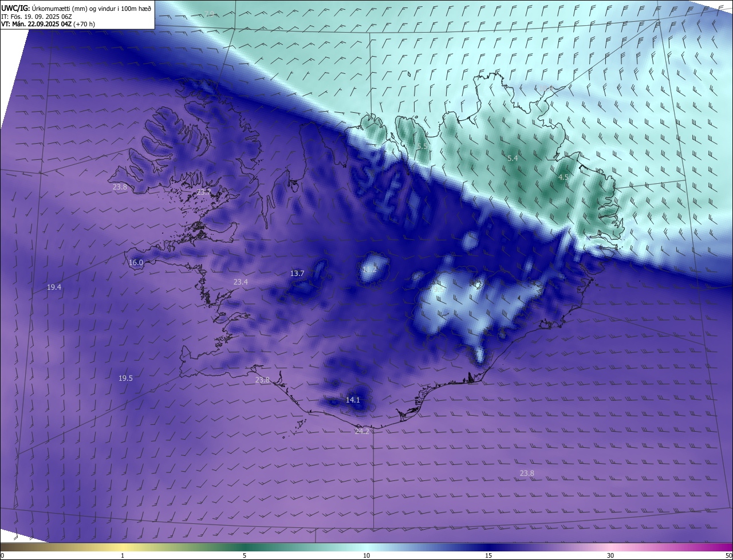Click the 23.8 label beside the 23.7 label
The height and width of the screenshot is (560, 733).
click(120, 187)
